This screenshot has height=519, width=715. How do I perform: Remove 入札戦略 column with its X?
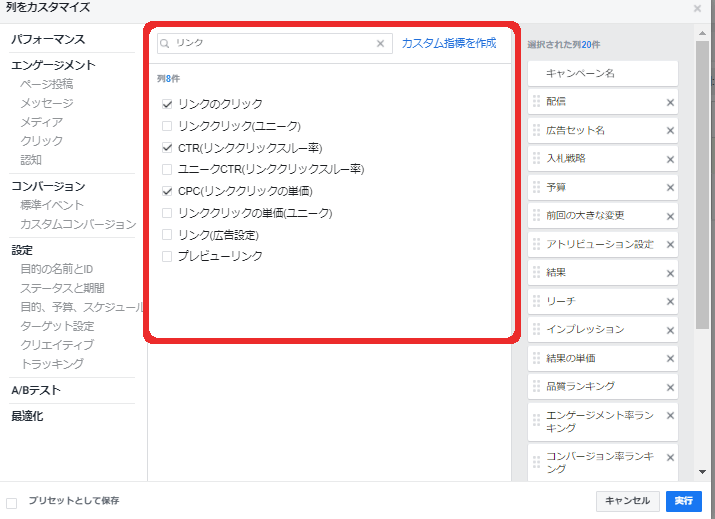[x=670, y=160]
